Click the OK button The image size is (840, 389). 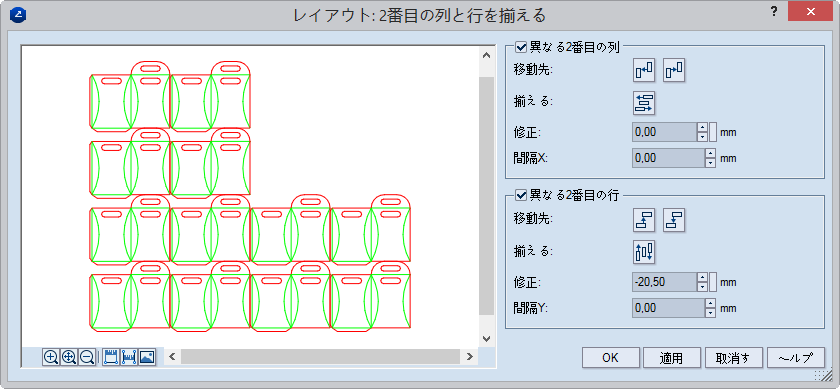pyautogui.click(x=611, y=358)
